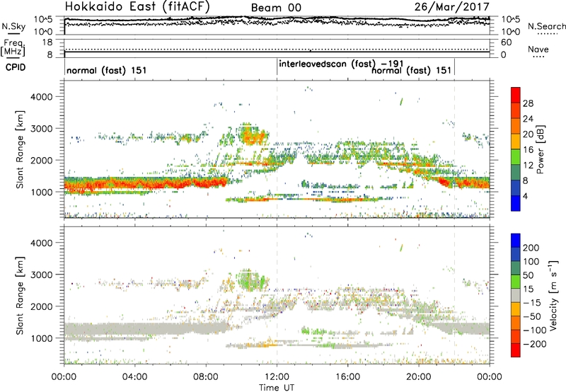Click the '16:00' time tick label
Viewport: 566px width, 392px height.
tap(347, 377)
